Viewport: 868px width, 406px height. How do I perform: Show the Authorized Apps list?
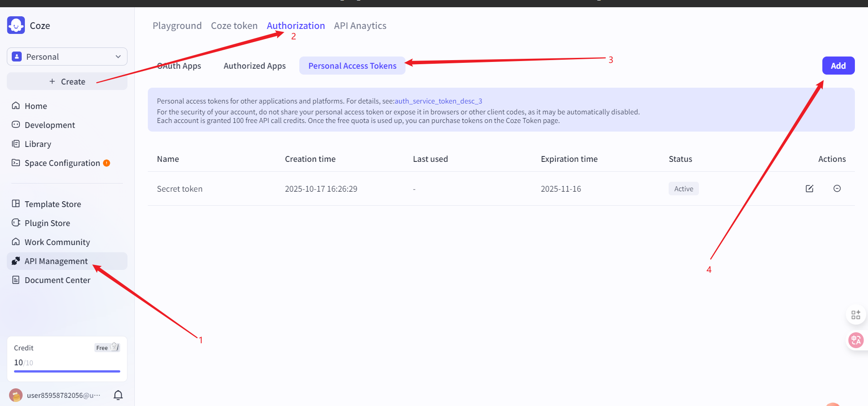coord(255,66)
